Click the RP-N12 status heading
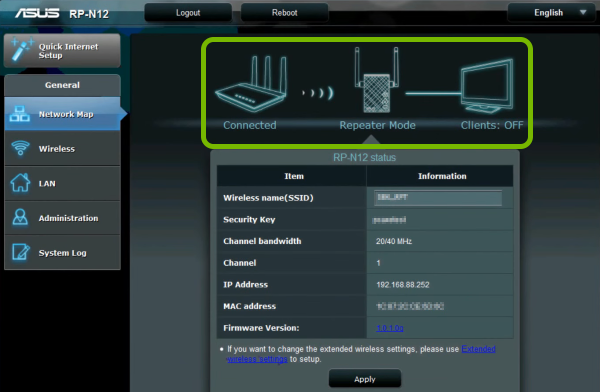 [x=364, y=157]
